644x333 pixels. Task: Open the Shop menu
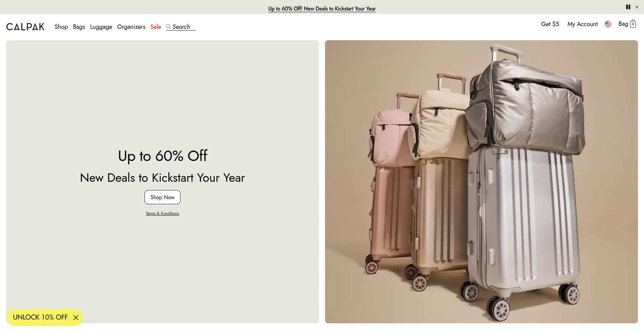click(x=61, y=27)
